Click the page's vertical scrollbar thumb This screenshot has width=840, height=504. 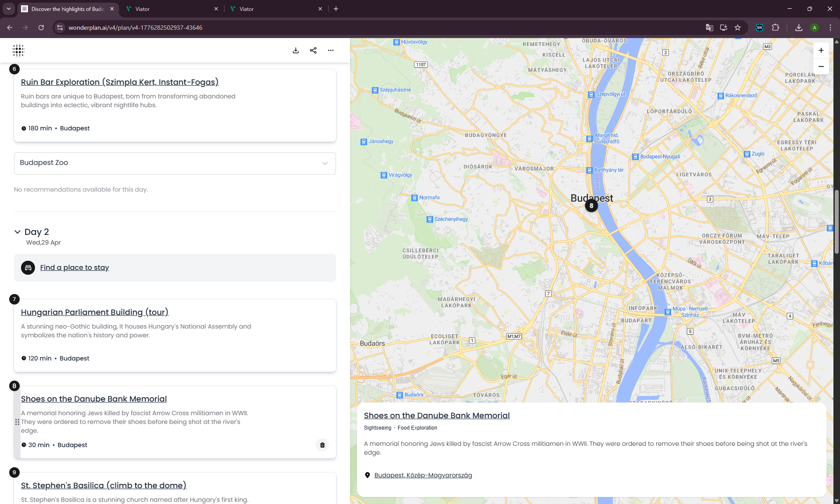coord(836,221)
